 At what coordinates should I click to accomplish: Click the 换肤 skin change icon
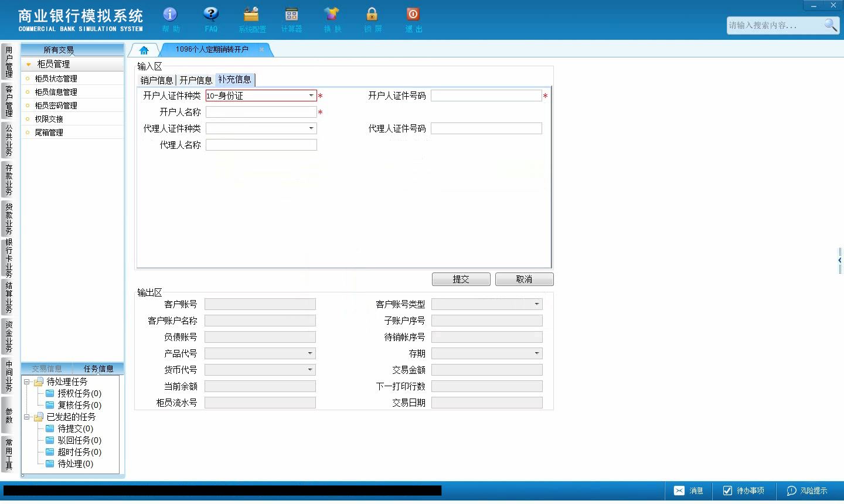[332, 15]
